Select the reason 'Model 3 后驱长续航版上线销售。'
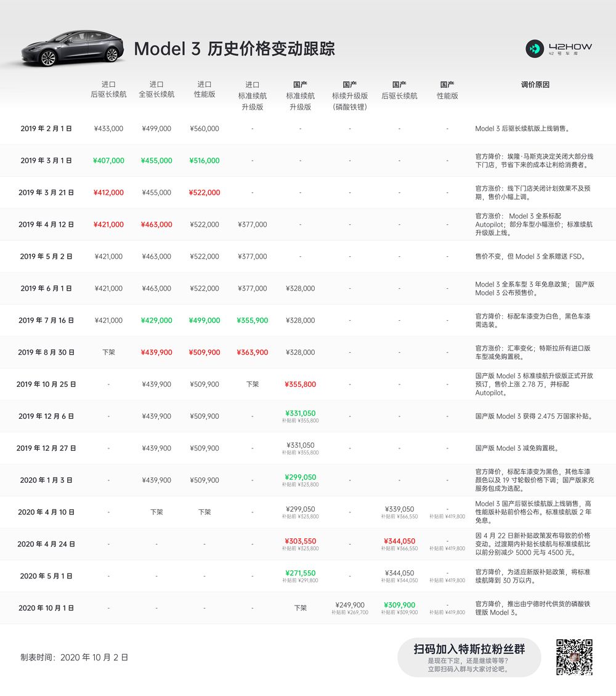This screenshot has height=696, width=616. point(523,129)
